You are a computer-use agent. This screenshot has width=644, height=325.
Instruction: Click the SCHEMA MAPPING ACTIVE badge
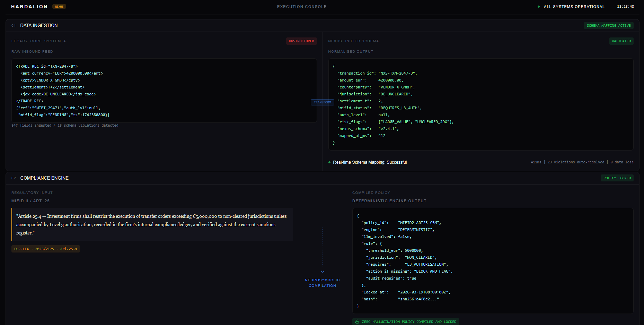coord(609,26)
